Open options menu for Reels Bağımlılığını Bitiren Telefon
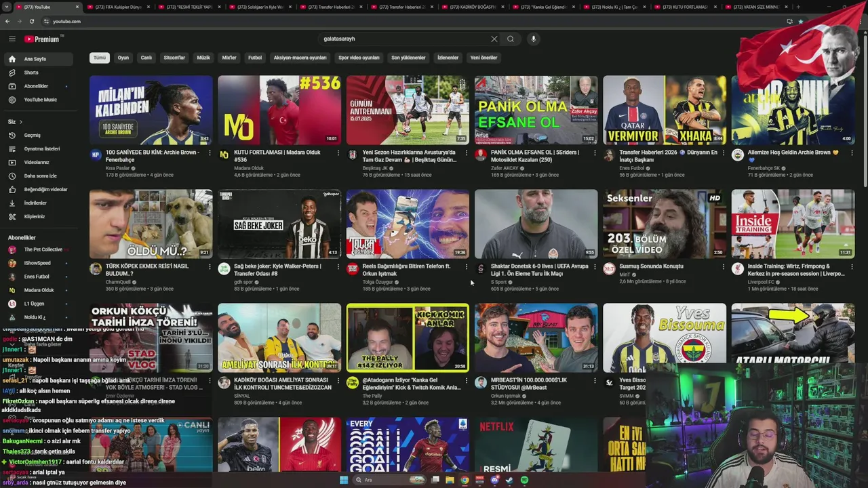 pos(466,267)
